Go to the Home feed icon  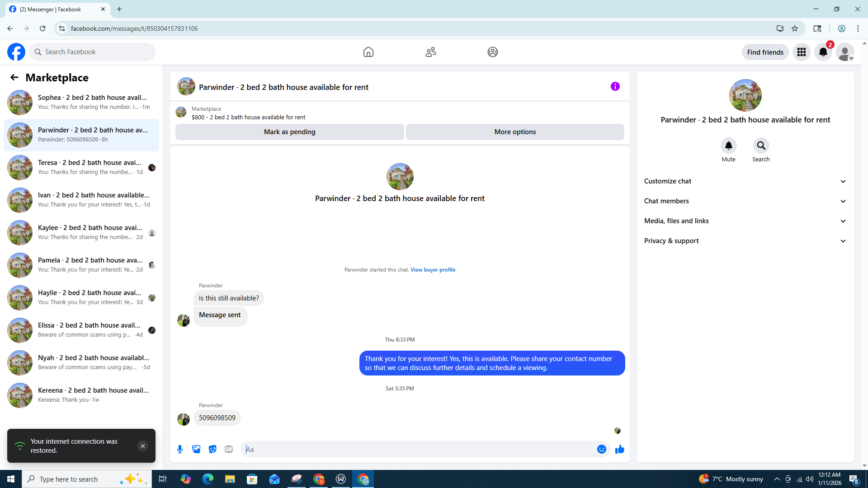click(x=368, y=52)
